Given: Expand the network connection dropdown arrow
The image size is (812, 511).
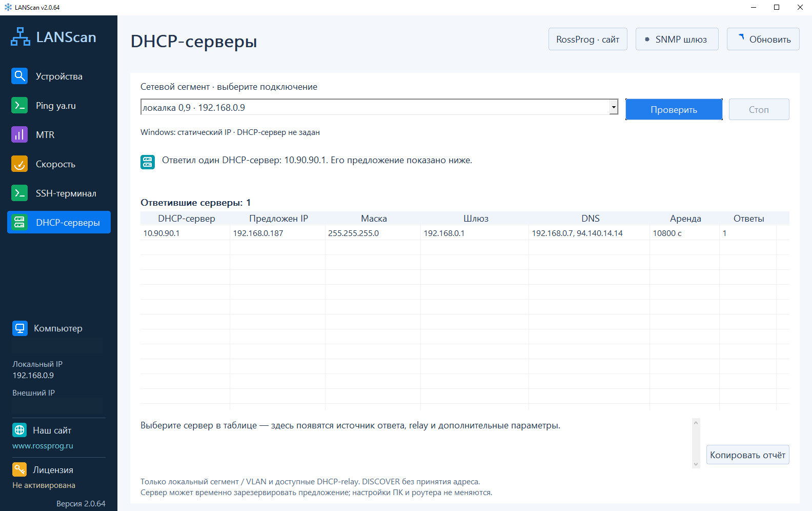Looking at the screenshot, I should (614, 107).
